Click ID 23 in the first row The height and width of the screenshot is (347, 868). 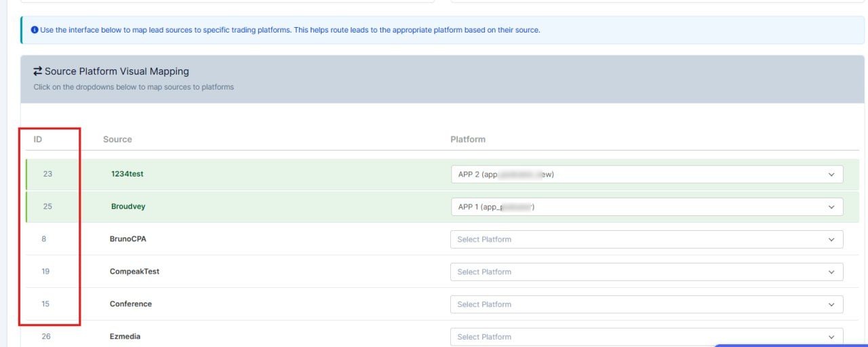(x=47, y=174)
